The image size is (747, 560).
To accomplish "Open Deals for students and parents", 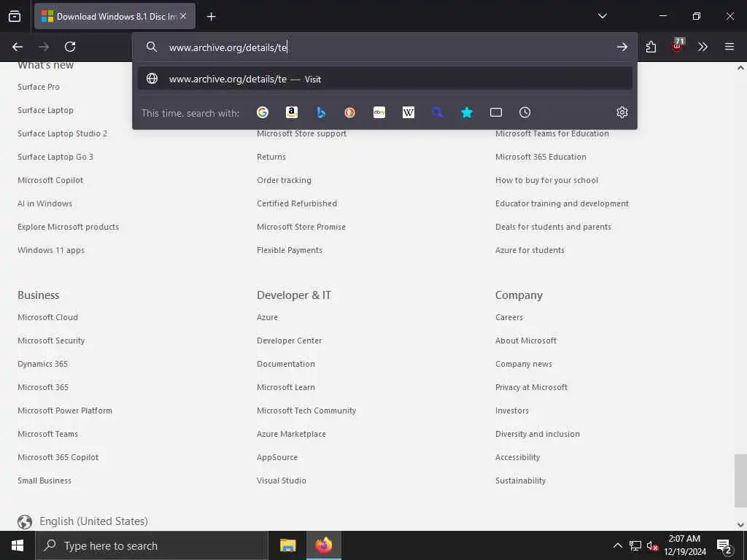I will click(553, 227).
